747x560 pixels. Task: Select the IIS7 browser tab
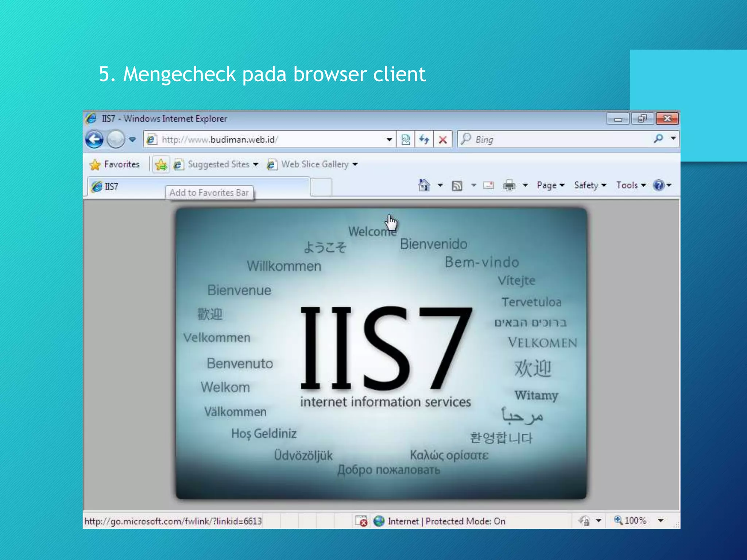tap(199, 187)
